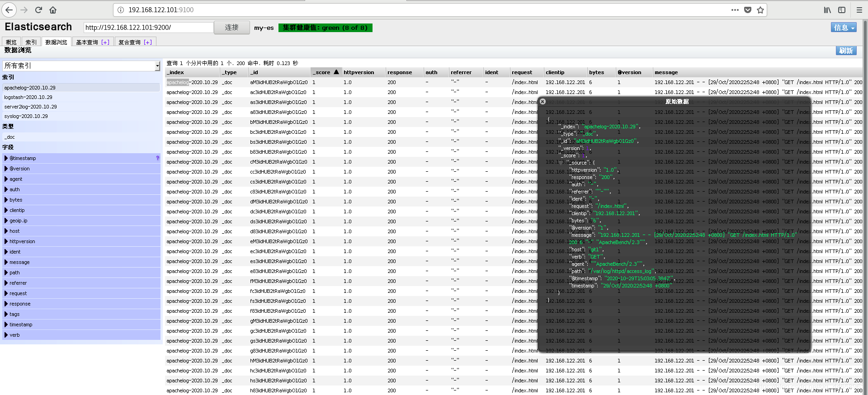This screenshot has height=395, width=868.
Task: Click the page vertical scrollbar
Action: tap(865, 208)
